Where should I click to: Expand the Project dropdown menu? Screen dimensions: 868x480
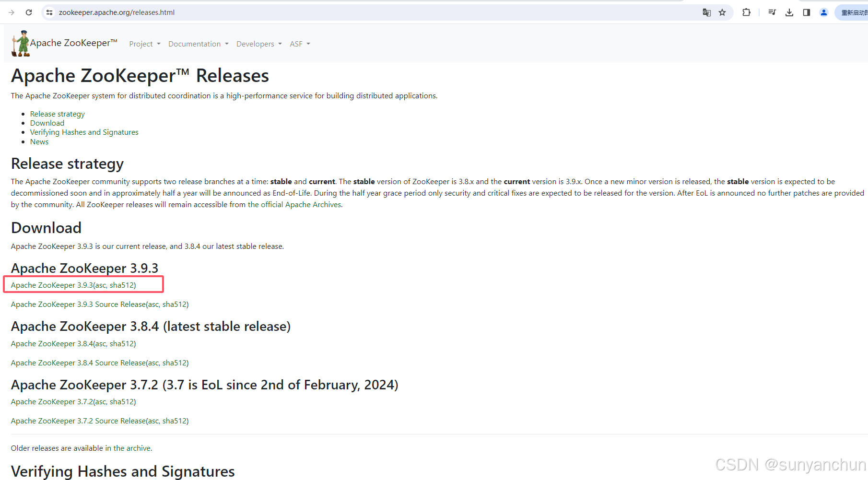pyautogui.click(x=145, y=44)
